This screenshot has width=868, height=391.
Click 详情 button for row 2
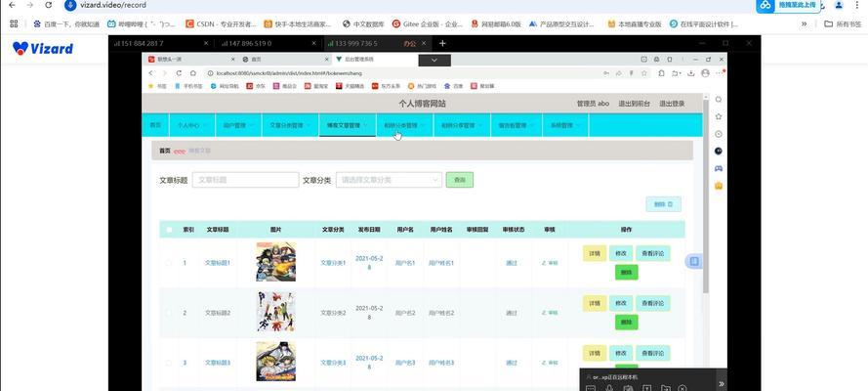(x=595, y=303)
